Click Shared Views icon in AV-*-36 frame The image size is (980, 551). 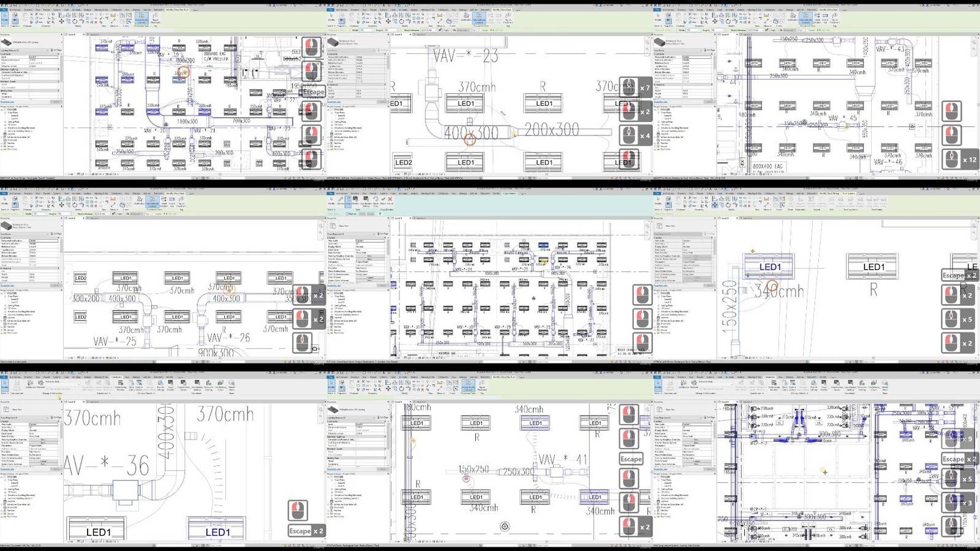[x=232, y=385]
